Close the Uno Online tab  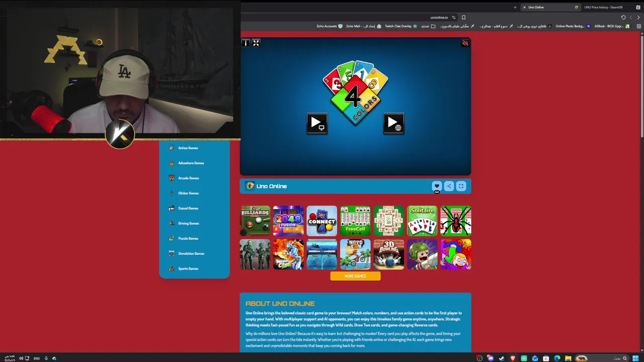coord(524,8)
